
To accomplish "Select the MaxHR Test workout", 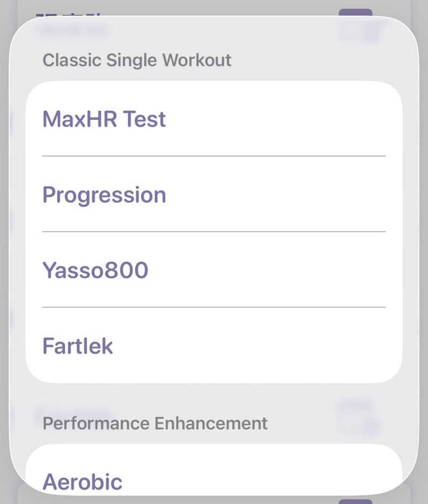I will coord(104,119).
